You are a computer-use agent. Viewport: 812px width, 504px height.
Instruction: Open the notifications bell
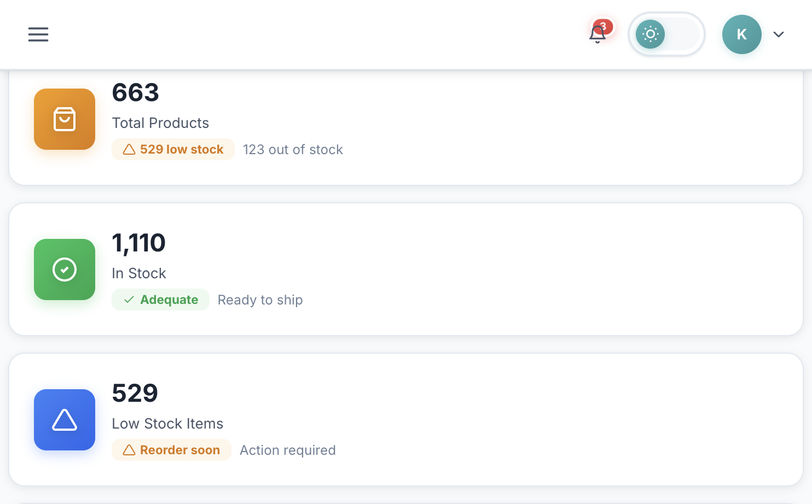tap(597, 35)
